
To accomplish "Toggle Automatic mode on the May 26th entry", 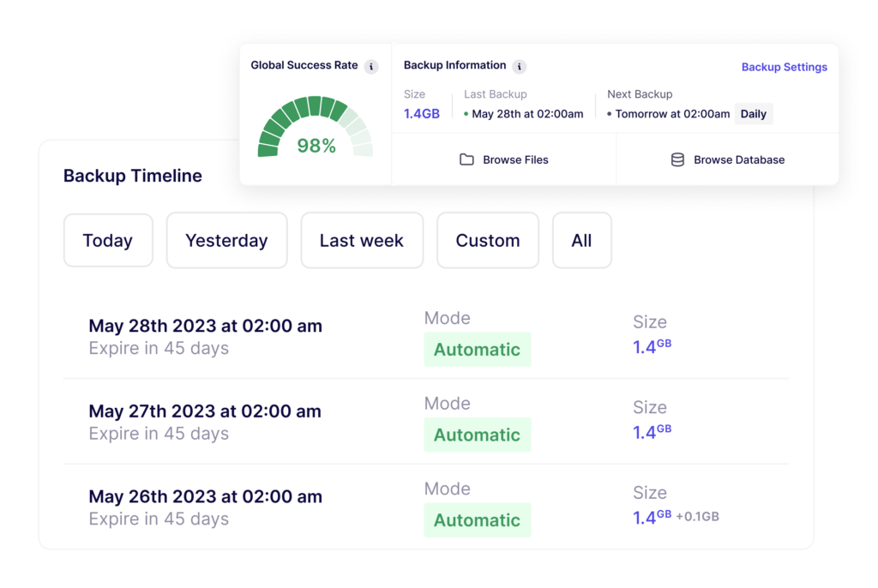I will [x=478, y=519].
